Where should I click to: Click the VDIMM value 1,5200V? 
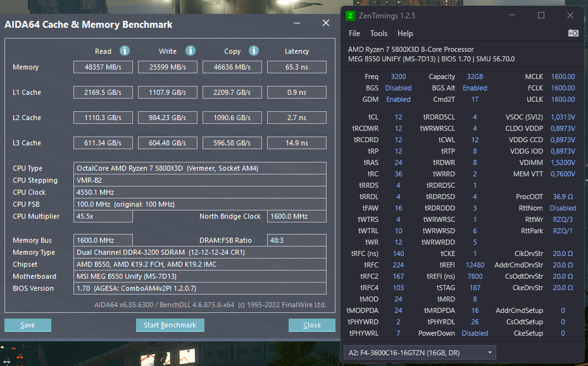(563, 162)
